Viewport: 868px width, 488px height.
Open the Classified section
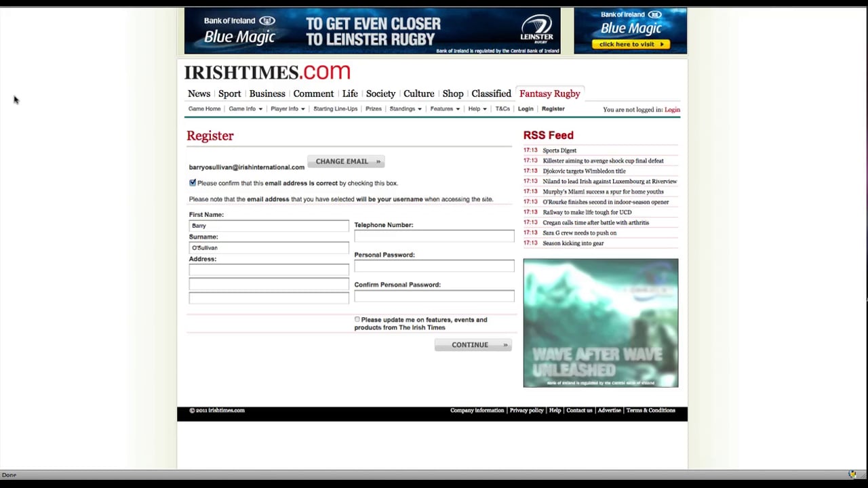[491, 94]
